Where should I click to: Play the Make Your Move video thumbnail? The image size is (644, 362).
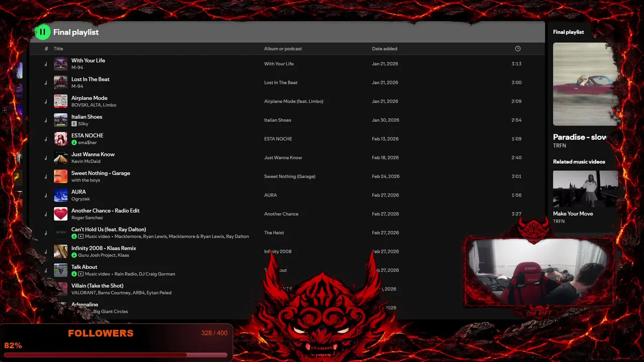point(586,189)
